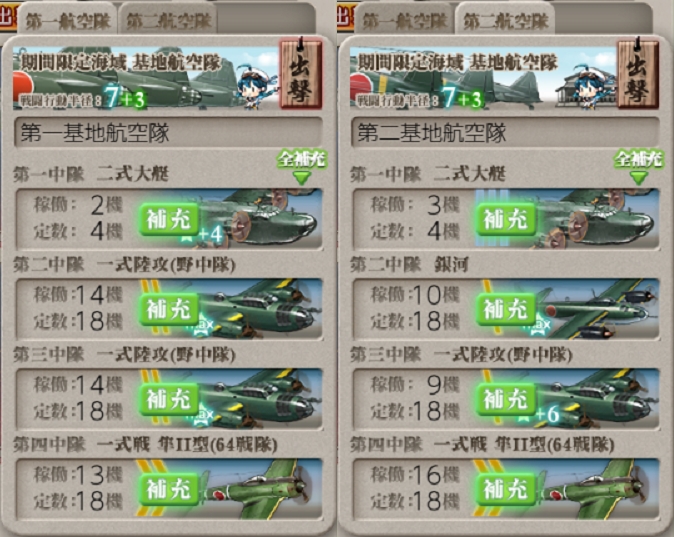674x537 pixels.
Task: Click the 補充 button for the left panel's 二式大艇 squadron
Action: (169, 219)
